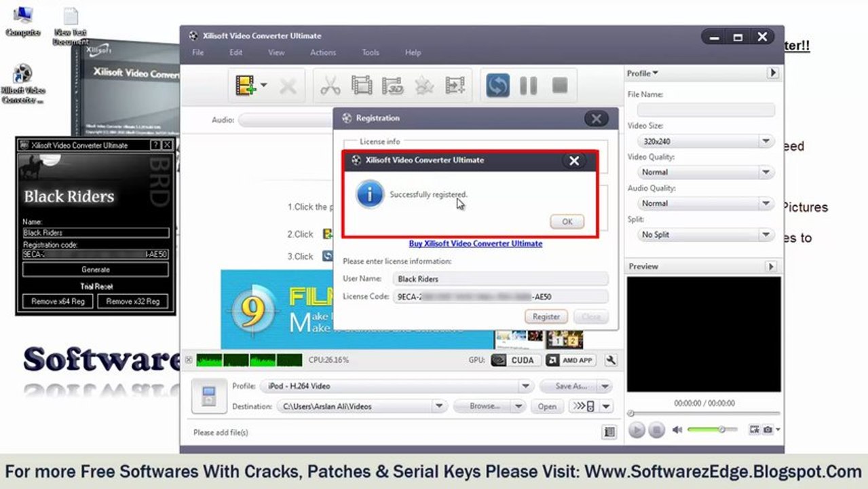Screen dimensions: 868x489
Task: Open the iPod - H.264 Video profile dropdown
Action: click(x=397, y=386)
